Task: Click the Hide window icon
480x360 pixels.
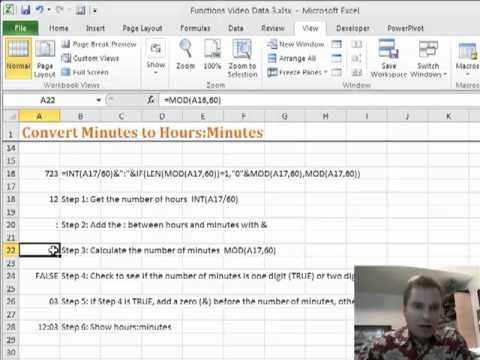Action: (x=337, y=58)
